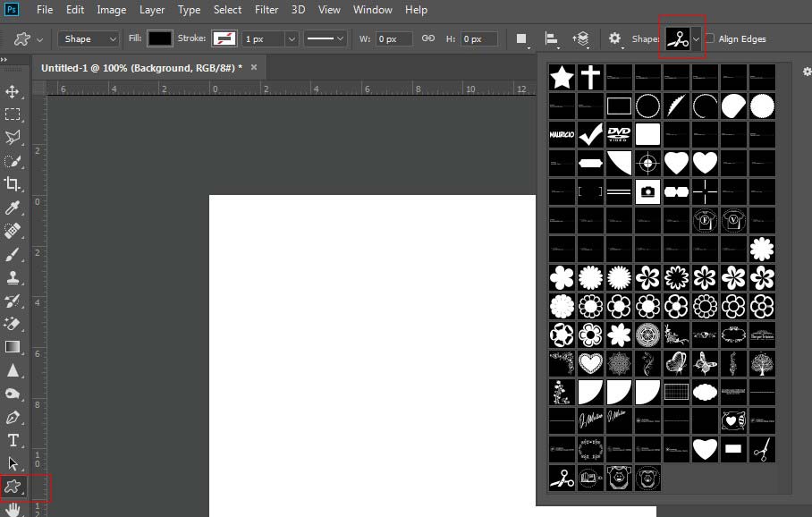Viewport: 812px width, 517px height.
Task: Pick the Eyedropper tool
Action: click(x=13, y=208)
